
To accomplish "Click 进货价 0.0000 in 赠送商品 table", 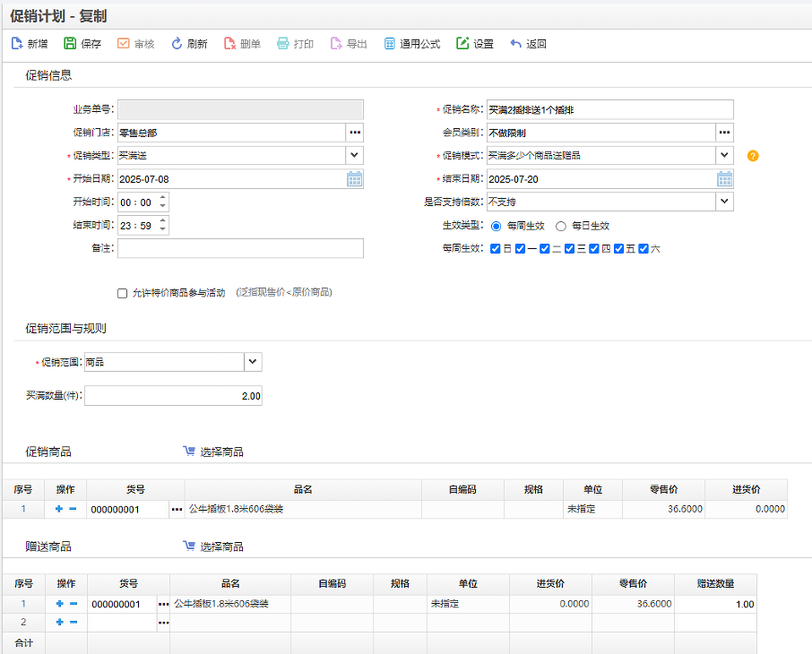I will pyautogui.click(x=550, y=605).
